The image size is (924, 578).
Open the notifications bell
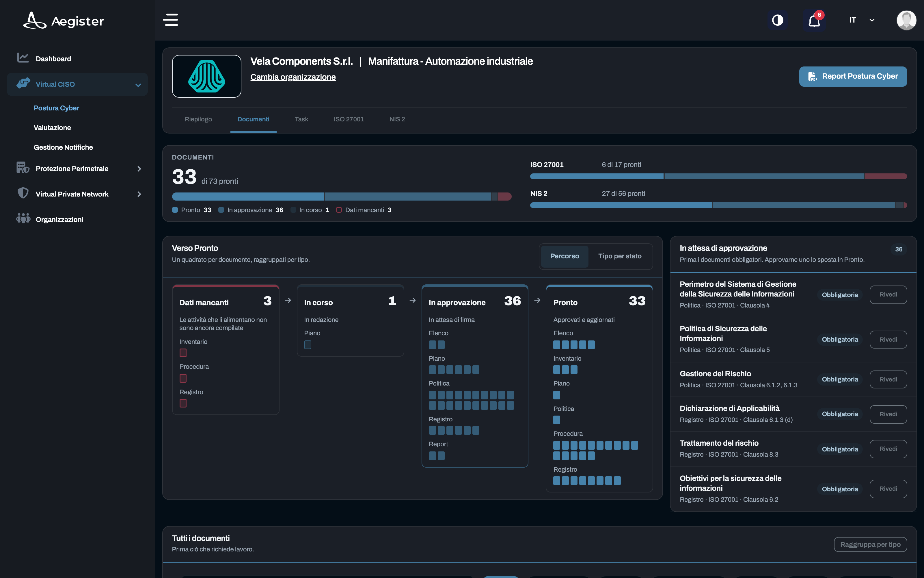814,20
